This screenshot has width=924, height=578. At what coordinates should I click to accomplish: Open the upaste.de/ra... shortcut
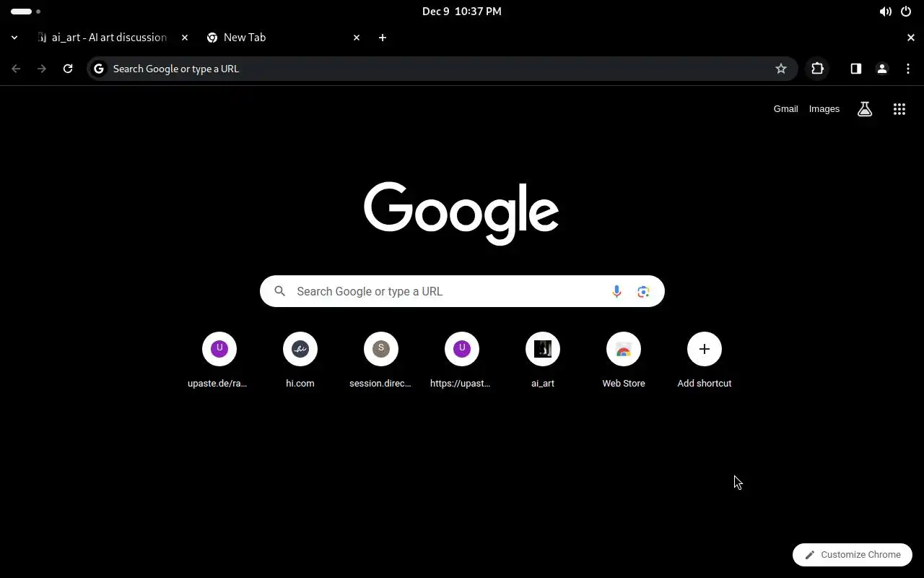tap(219, 361)
